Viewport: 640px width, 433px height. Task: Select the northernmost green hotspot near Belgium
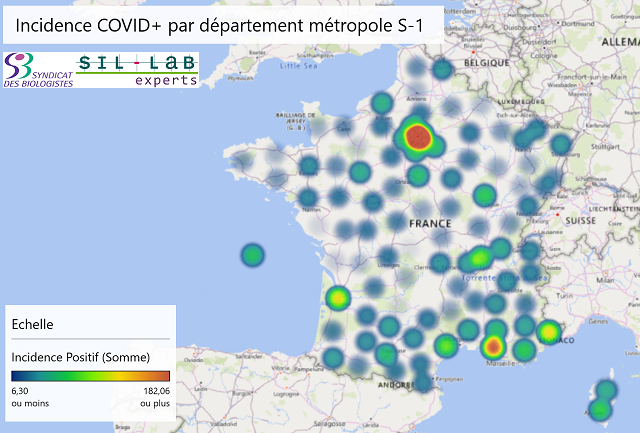[441, 69]
